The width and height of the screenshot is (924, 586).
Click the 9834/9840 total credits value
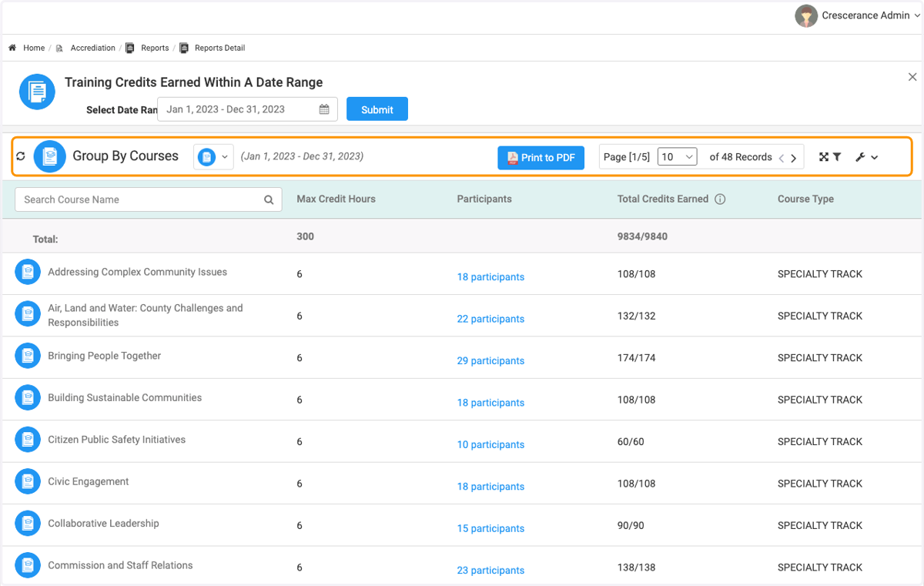pos(642,236)
